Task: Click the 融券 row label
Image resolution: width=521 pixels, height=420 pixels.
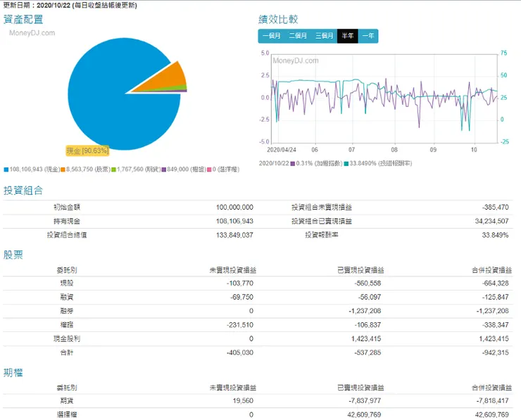Action: point(67,311)
